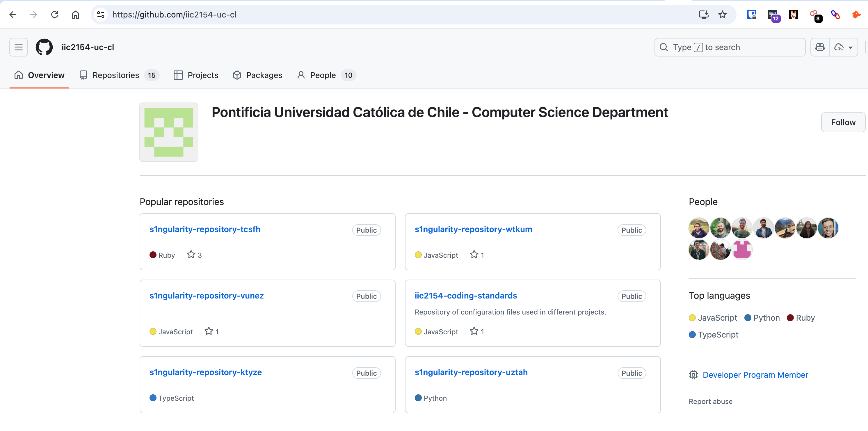Click the Public badge on the tcsfh card
Image resolution: width=868 pixels, height=431 pixels.
(366, 230)
